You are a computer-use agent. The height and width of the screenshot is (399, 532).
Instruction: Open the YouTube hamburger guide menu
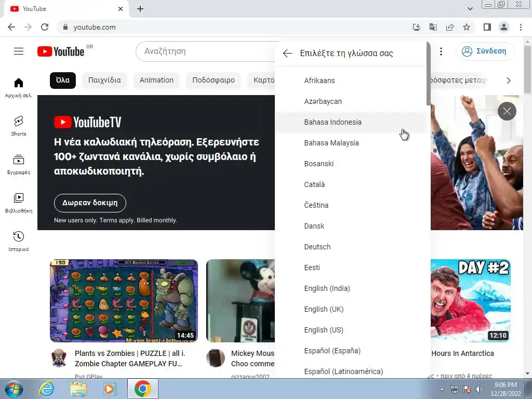coord(19,51)
